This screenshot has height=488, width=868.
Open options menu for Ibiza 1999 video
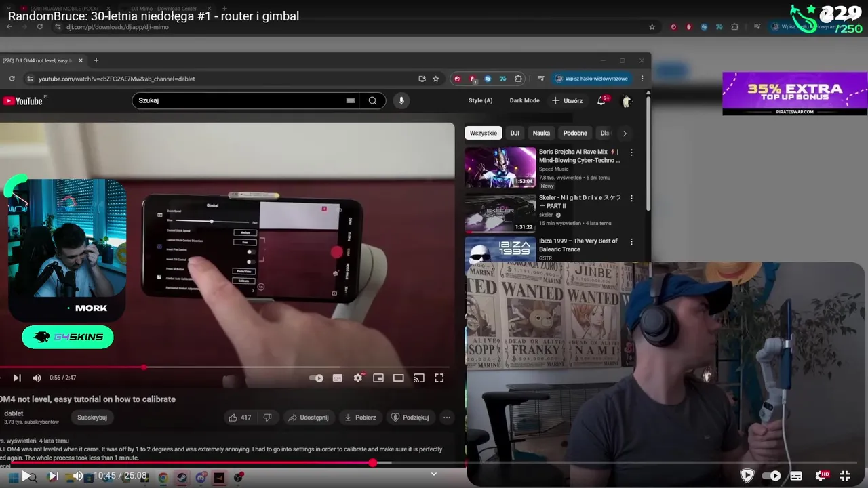click(x=631, y=241)
